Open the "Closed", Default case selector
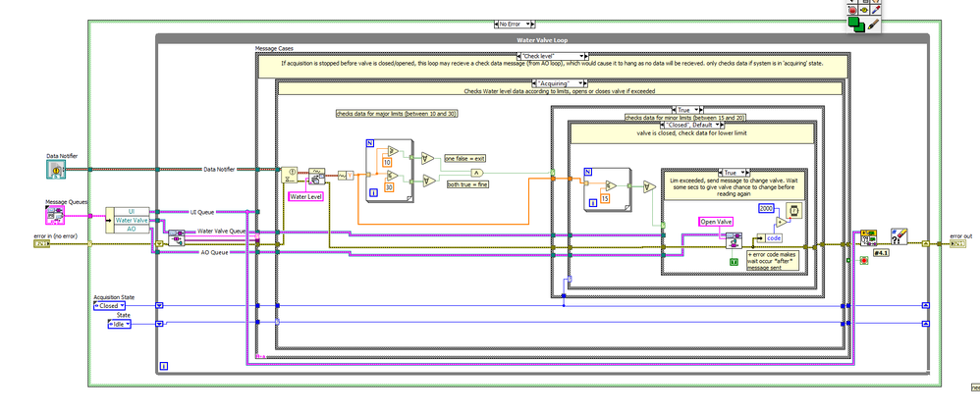980x414 pixels. pyautogui.click(x=690, y=125)
